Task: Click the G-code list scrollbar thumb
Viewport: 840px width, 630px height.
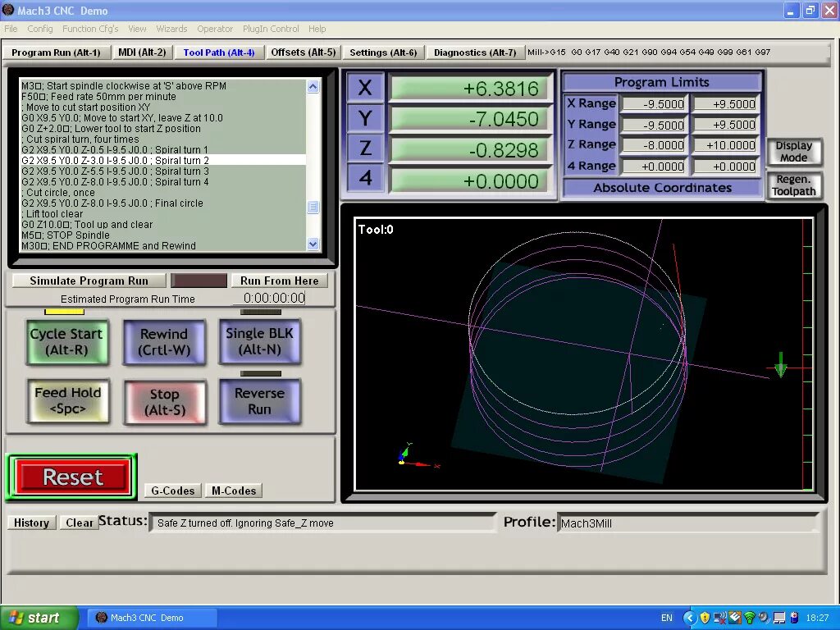Action: pos(313,207)
